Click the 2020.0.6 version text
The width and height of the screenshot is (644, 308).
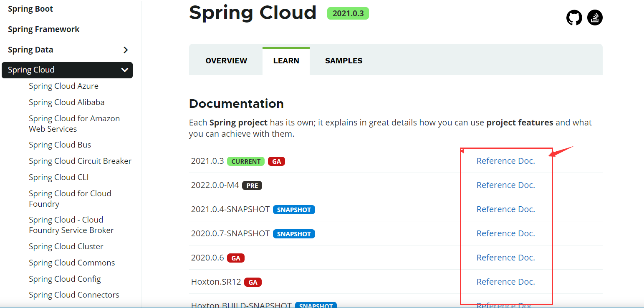207,258
